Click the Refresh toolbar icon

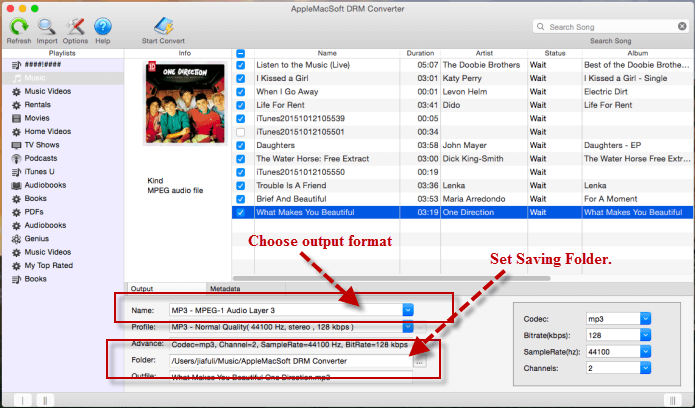(x=19, y=27)
